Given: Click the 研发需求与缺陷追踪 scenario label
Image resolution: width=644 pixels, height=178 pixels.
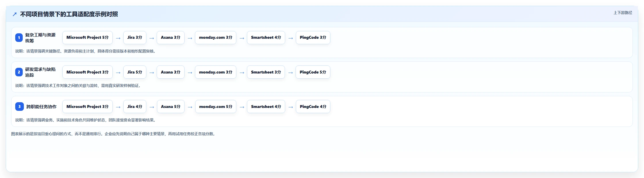Looking at the screenshot, I should coord(40,72).
